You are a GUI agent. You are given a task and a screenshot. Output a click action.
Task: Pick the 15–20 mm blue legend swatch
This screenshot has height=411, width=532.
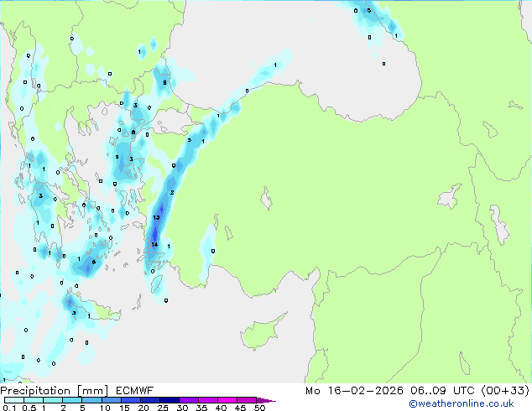[131, 400]
